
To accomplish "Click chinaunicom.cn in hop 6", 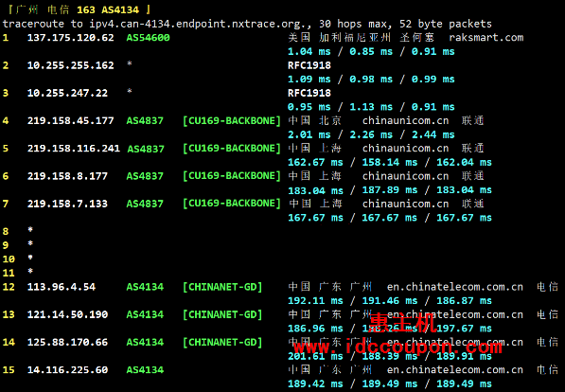I will [x=405, y=176].
